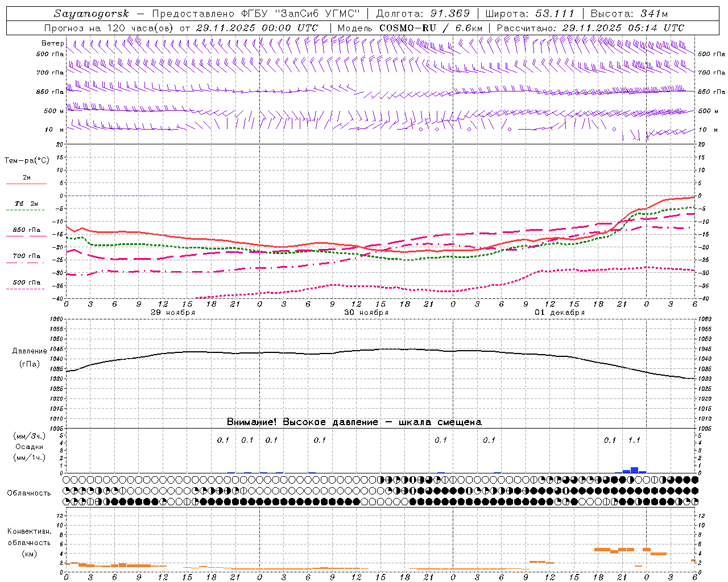Click 'Предоставлено ФГБУ "ЗапСиб УГМС"' provider text
Image resolution: width=728 pixels, height=582 pixels.
(x=256, y=14)
